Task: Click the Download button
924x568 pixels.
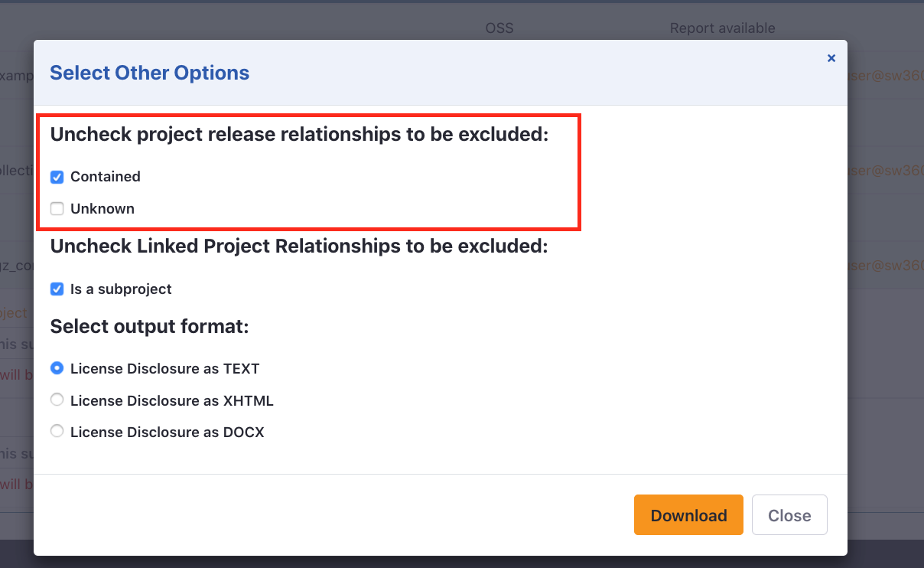Action: pos(688,514)
